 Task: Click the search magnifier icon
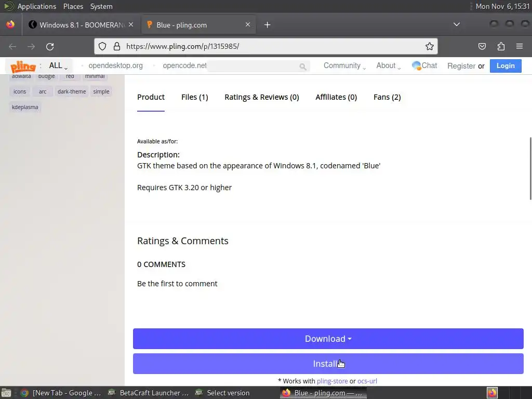pos(303,66)
